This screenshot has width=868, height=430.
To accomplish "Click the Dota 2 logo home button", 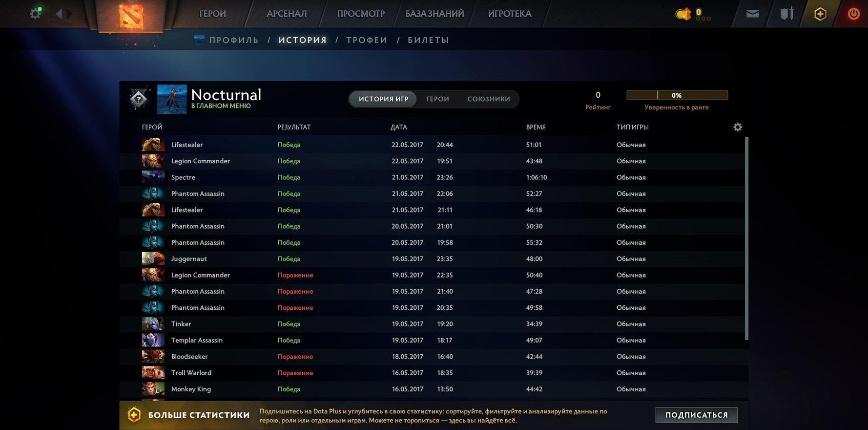I will coord(131,15).
